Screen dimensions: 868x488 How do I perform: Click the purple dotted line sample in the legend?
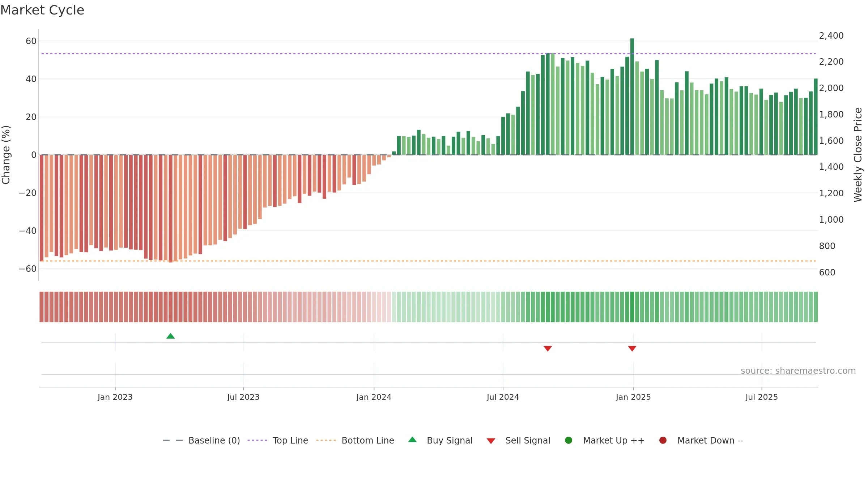[x=257, y=440]
